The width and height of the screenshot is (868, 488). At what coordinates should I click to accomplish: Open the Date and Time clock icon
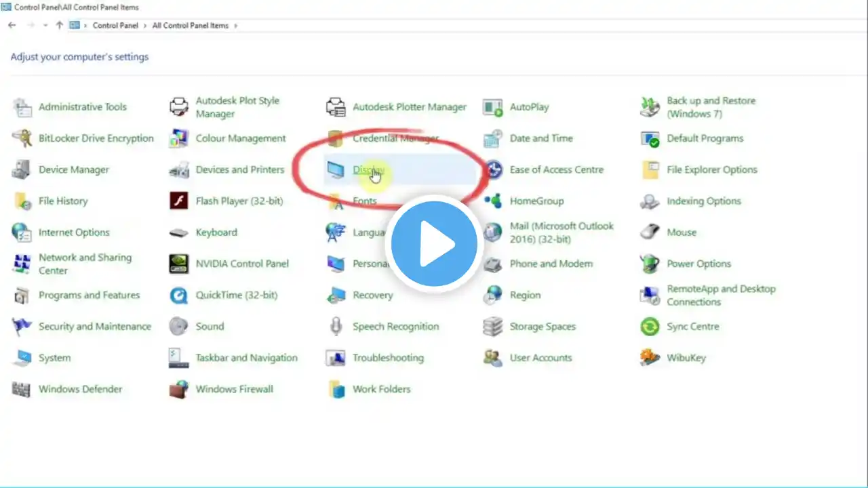click(493, 138)
